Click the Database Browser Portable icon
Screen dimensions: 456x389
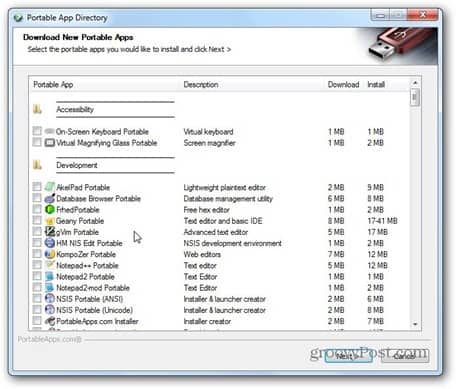point(49,198)
